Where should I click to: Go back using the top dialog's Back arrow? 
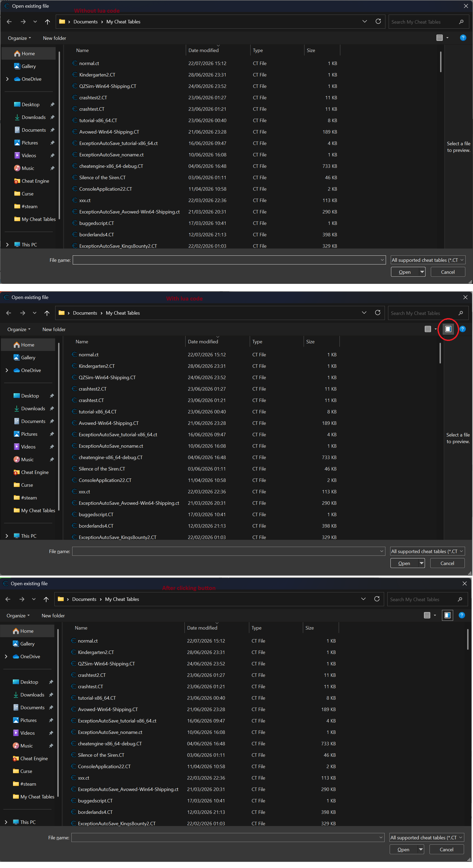[x=10, y=22]
